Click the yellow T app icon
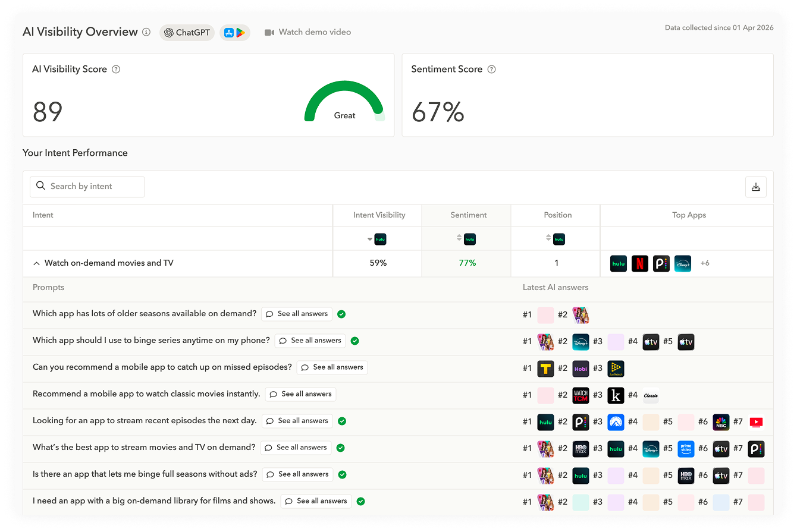The width and height of the screenshot is (797, 532). tap(545, 369)
